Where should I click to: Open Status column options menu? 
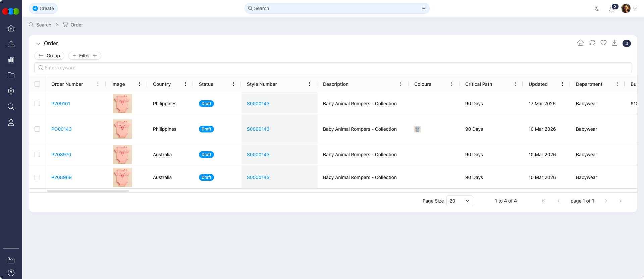(233, 84)
